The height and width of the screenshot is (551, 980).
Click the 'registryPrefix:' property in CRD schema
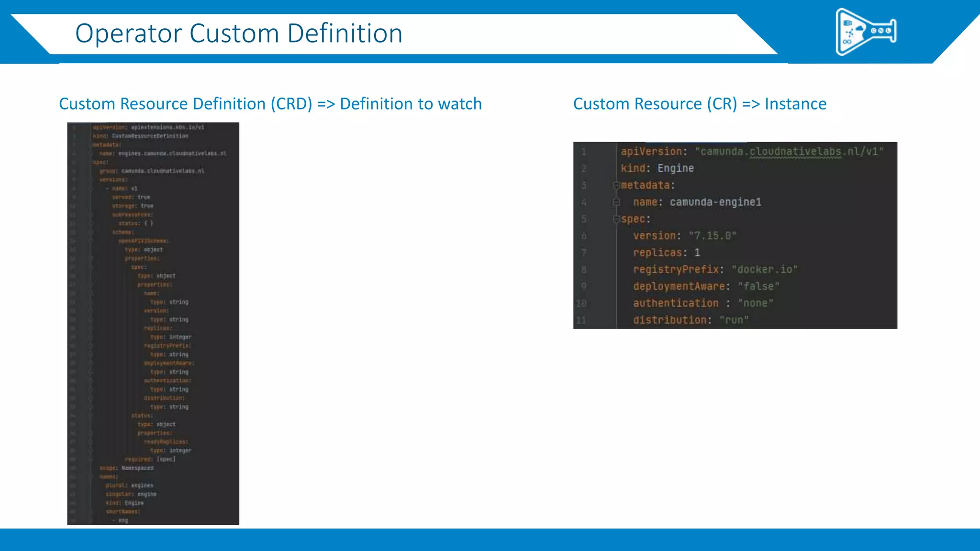coord(167,346)
